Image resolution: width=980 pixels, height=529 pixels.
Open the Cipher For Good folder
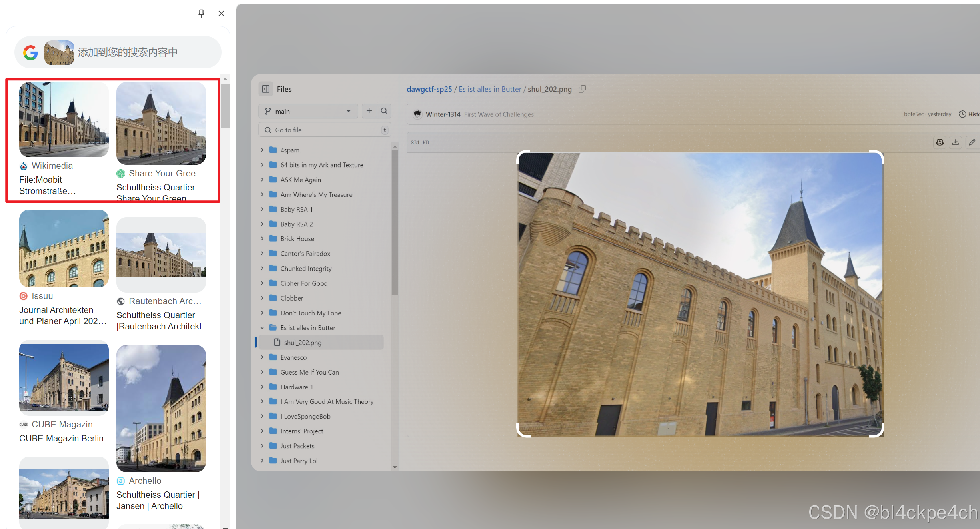coord(304,283)
